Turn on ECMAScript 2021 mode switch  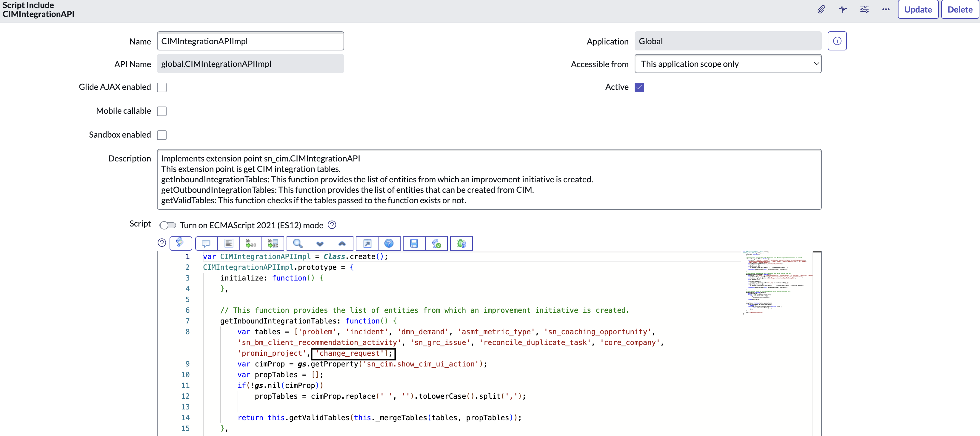(x=168, y=225)
